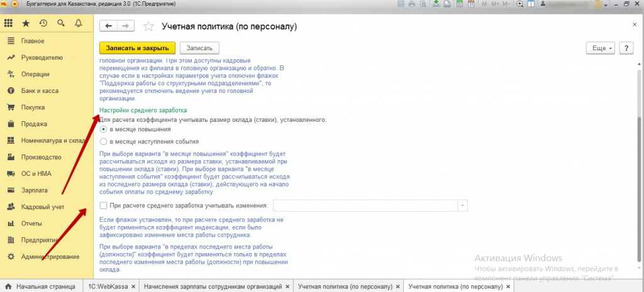Open ОС и НМА section

pos(47,173)
